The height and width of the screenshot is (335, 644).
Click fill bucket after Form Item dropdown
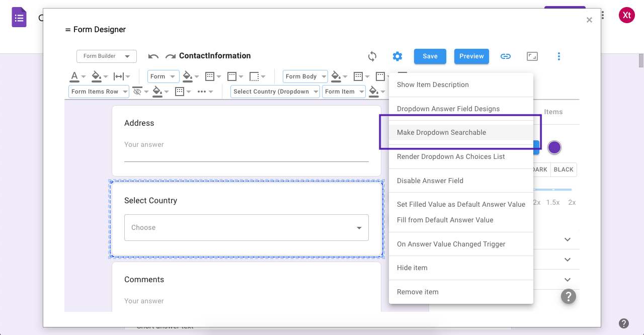(x=374, y=92)
